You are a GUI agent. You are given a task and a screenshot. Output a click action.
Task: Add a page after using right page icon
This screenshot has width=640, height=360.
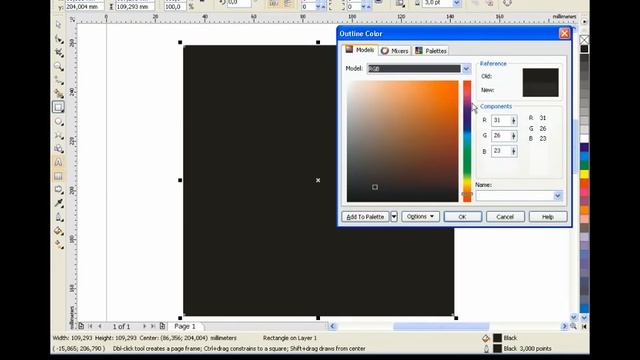(162, 326)
